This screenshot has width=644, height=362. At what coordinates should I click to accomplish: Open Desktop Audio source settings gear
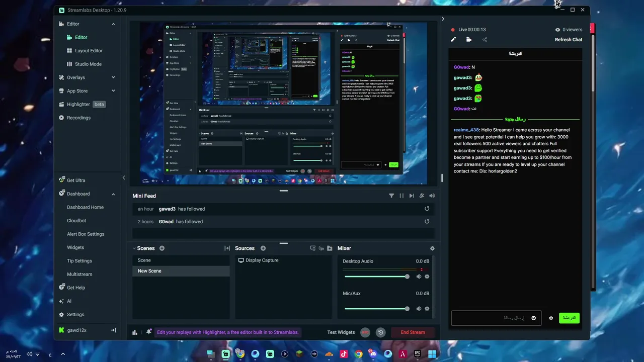427,277
